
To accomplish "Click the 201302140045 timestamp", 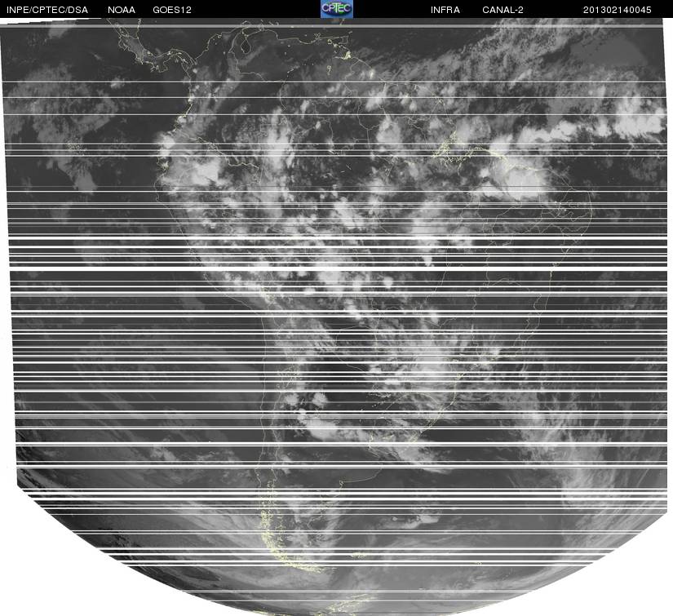I will pyautogui.click(x=618, y=10).
